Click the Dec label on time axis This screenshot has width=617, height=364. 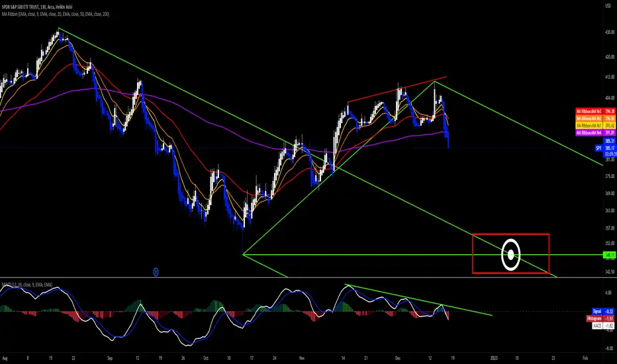(x=398, y=358)
